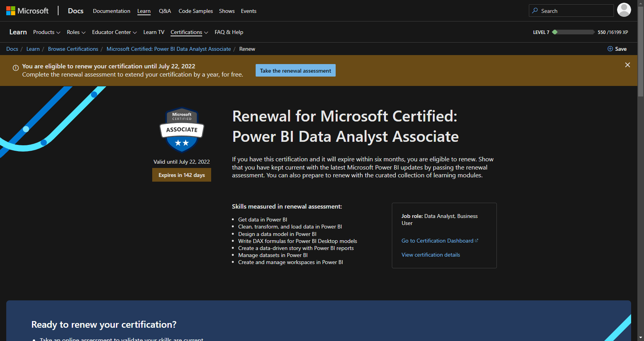Open the user profile avatar

tap(624, 10)
